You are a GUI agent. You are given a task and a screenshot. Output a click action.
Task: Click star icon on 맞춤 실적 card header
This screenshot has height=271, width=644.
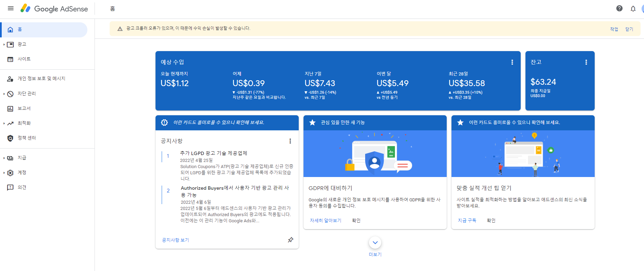[x=460, y=122]
